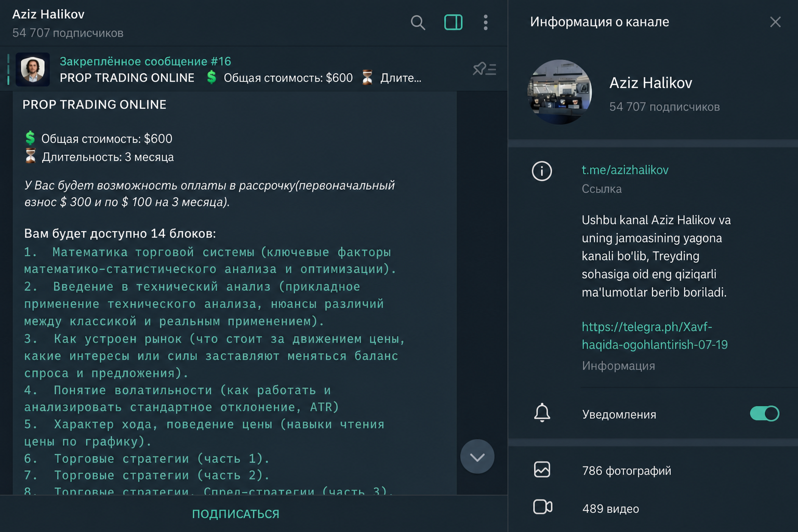Click the '6. Торговые стратегии (часть 1)' line
The height and width of the screenshot is (532, 798).
tap(147, 459)
